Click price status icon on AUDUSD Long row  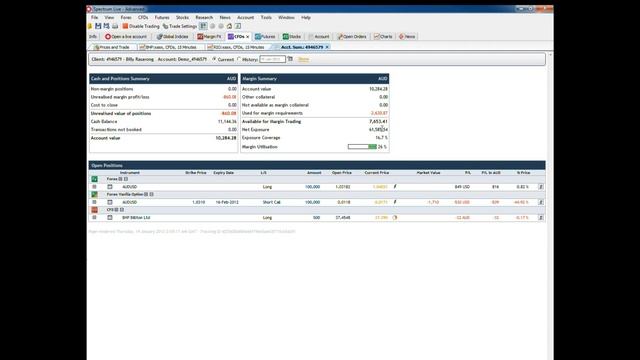tap(395, 187)
